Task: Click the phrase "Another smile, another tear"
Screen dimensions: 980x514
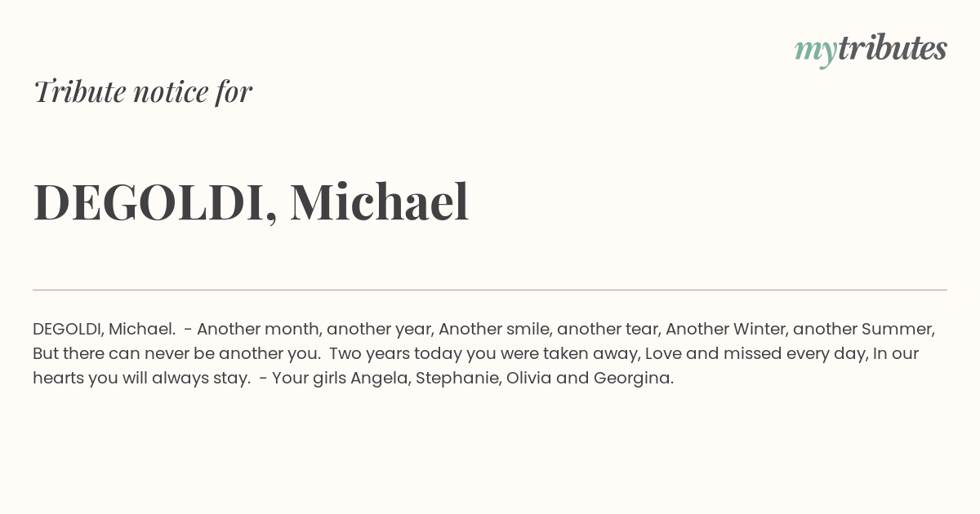Action: pyautogui.click(x=550, y=330)
